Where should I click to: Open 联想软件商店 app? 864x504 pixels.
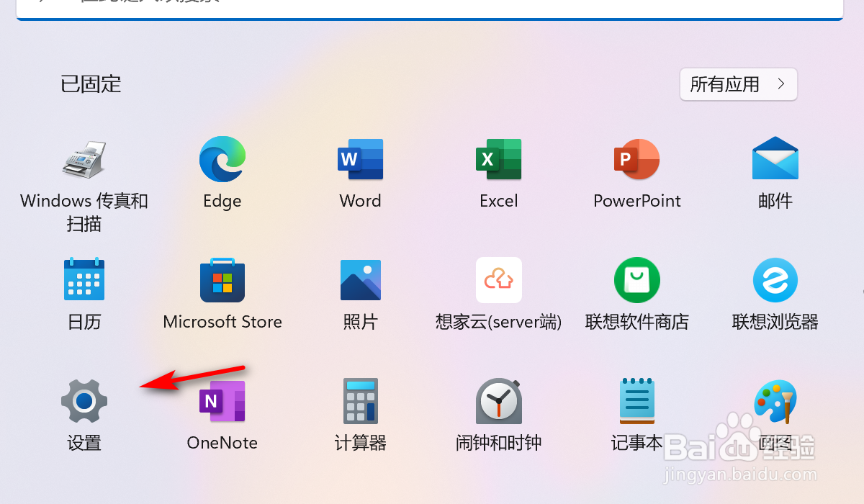click(x=636, y=279)
